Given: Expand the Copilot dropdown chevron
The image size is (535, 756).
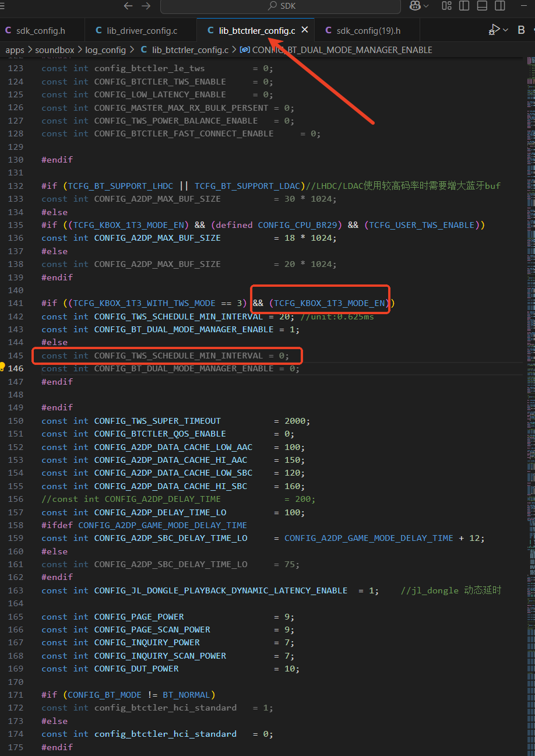Looking at the screenshot, I should (426, 6).
